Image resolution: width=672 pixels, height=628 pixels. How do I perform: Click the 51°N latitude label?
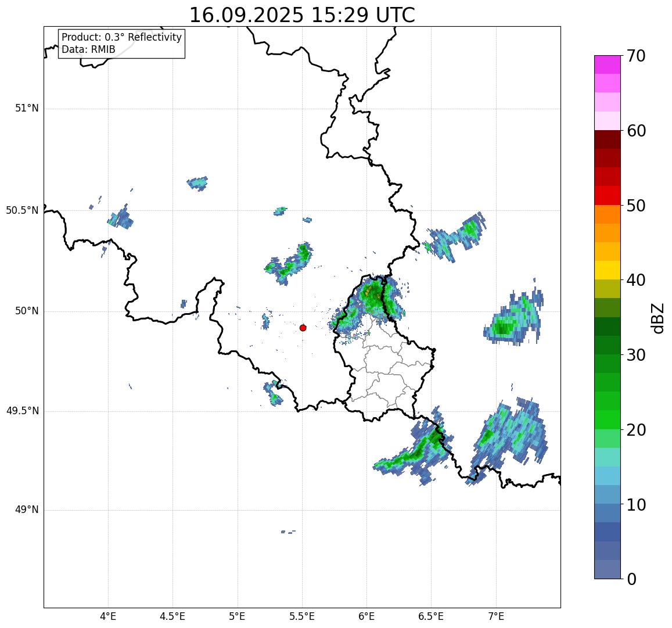[x=27, y=109]
